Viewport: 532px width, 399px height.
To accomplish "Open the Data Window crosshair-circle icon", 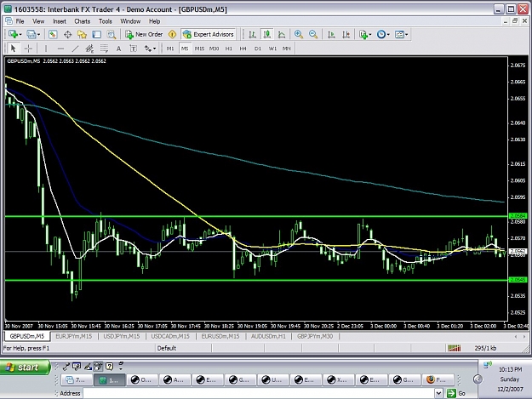I will tap(67, 34).
